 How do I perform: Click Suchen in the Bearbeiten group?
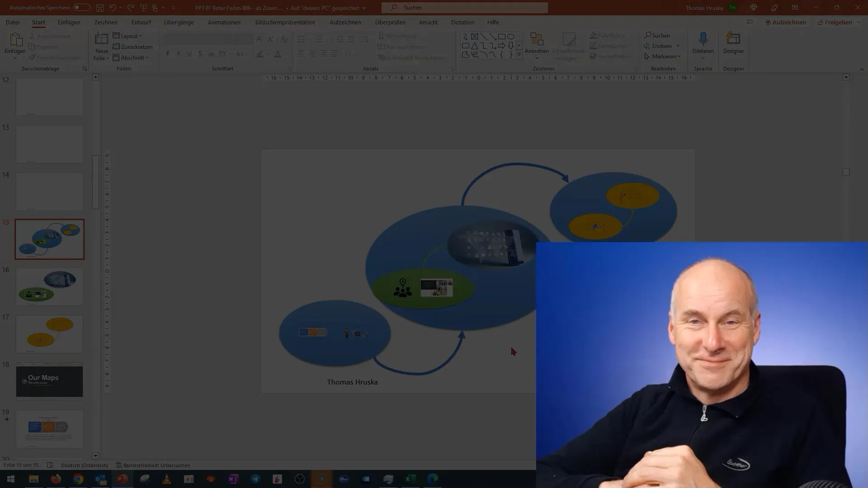coord(657,35)
